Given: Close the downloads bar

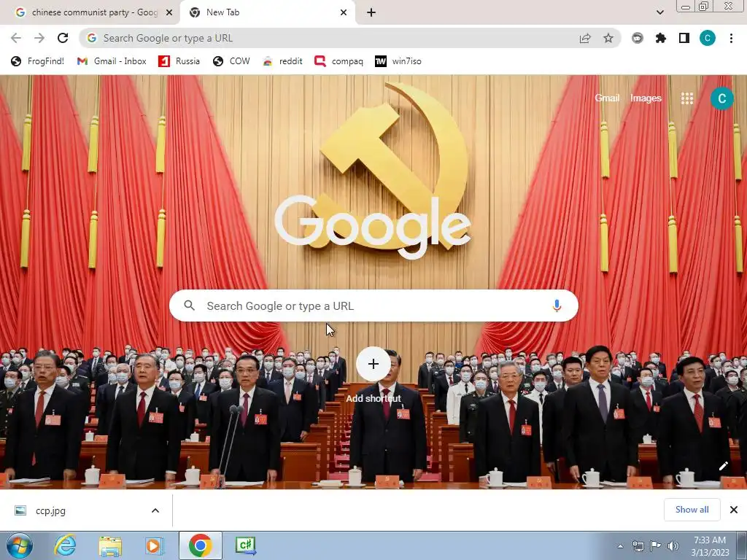Looking at the screenshot, I should [x=734, y=510].
